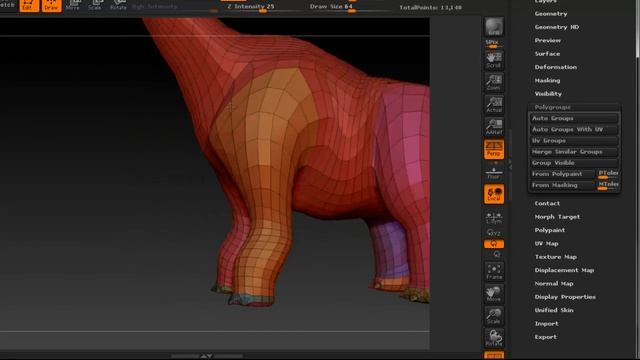Image resolution: width=640 pixels, height=360 pixels.
Task: Open the Displacement Map subpalette
Action: point(564,270)
